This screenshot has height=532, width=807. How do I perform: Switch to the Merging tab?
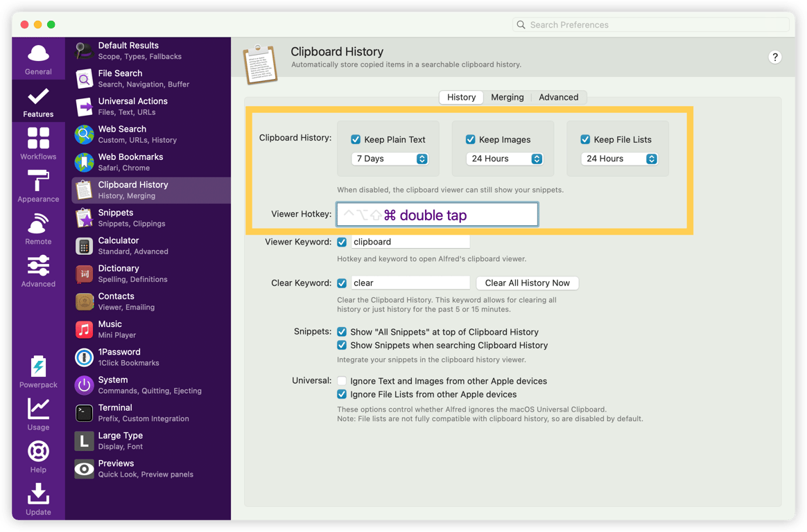(x=507, y=97)
